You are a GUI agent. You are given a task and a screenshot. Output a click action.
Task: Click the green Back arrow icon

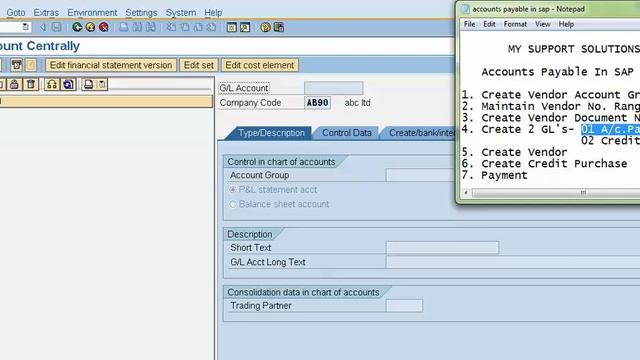tap(77, 27)
